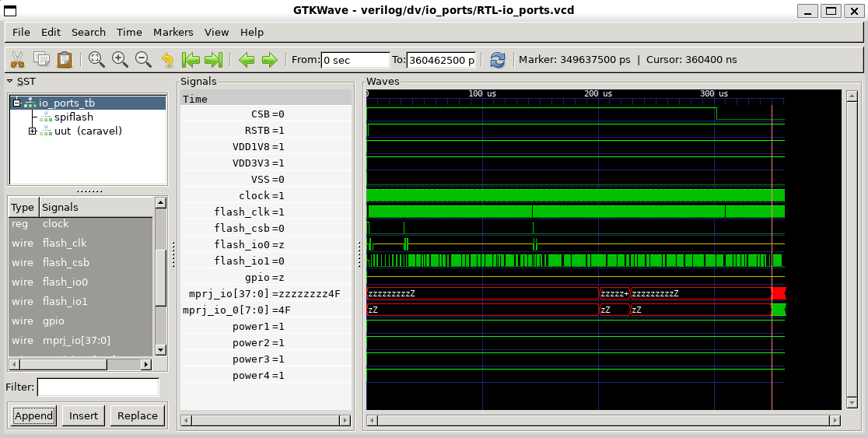Click waveform horizontal scrollbar right arrow
Image resolution: width=868 pixels, height=438 pixels.
click(x=835, y=421)
